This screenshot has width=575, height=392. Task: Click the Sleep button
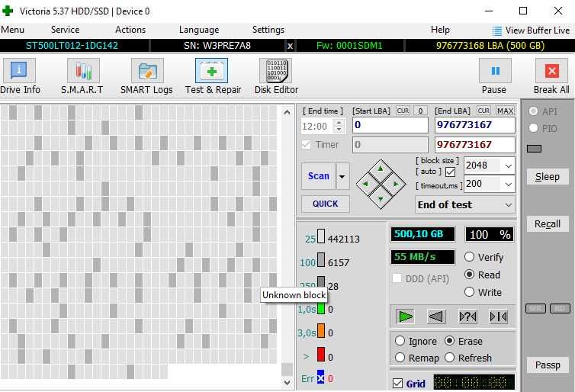coord(548,177)
